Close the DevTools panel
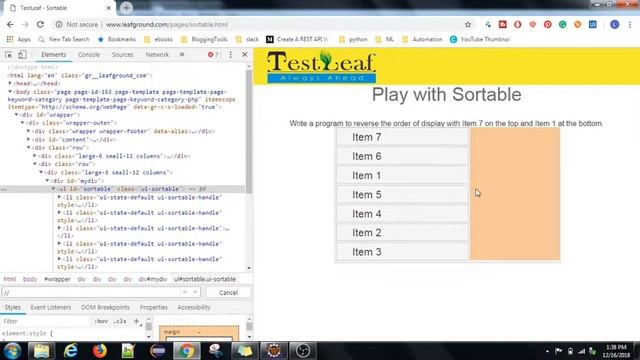The image size is (640, 360). pos(244,54)
